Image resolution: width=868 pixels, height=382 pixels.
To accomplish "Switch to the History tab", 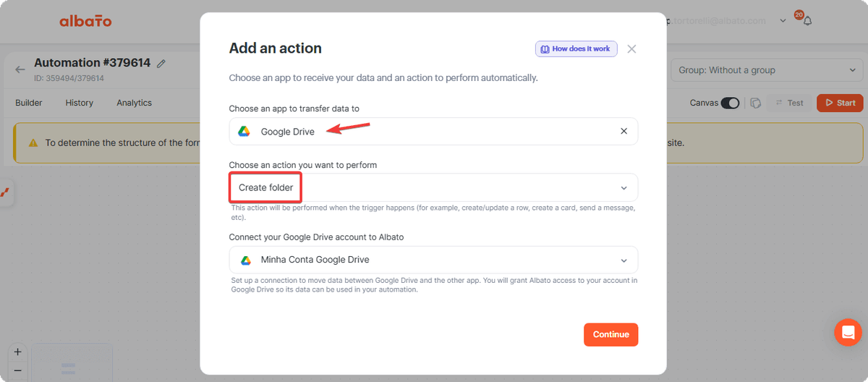I will tap(79, 103).
